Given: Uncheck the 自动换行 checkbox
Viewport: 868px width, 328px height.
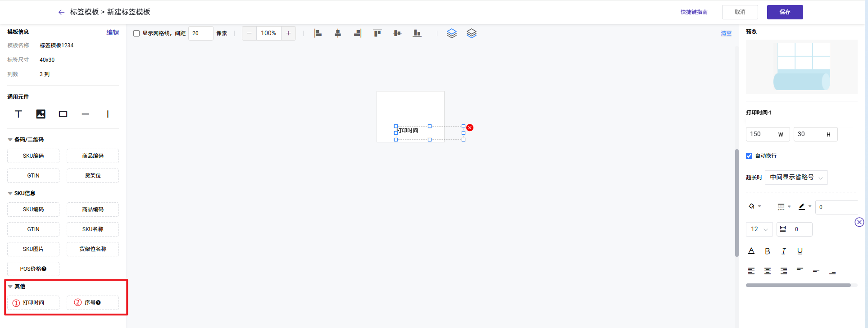Looking at the screenshot, I should click(x=749, y=156).
